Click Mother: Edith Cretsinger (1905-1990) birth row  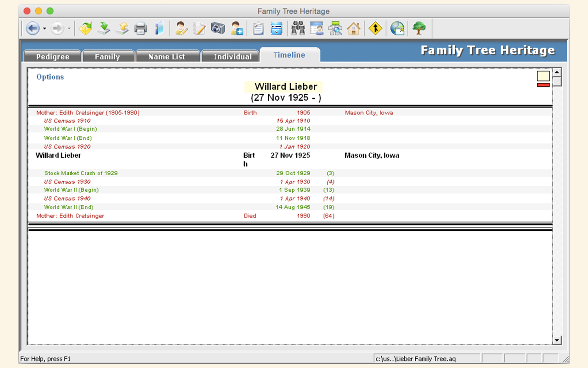coord(290,113)
